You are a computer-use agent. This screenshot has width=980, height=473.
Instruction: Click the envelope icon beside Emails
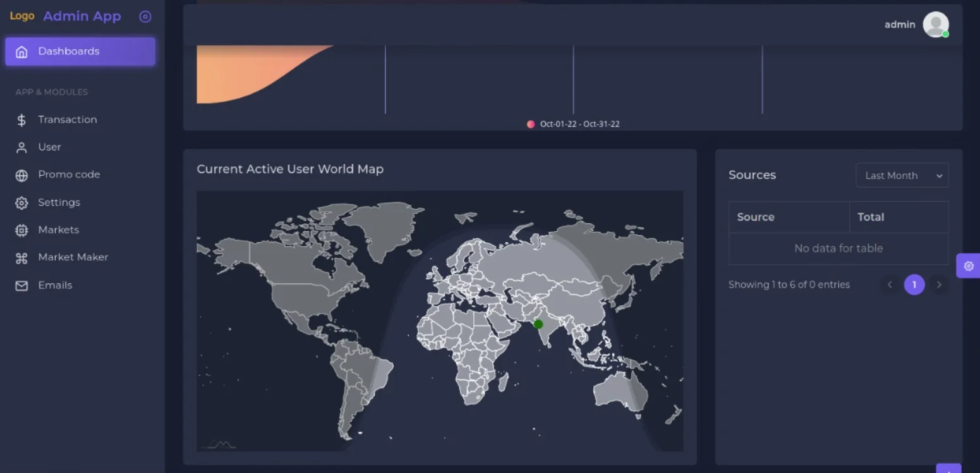click(x=21, y=286)
